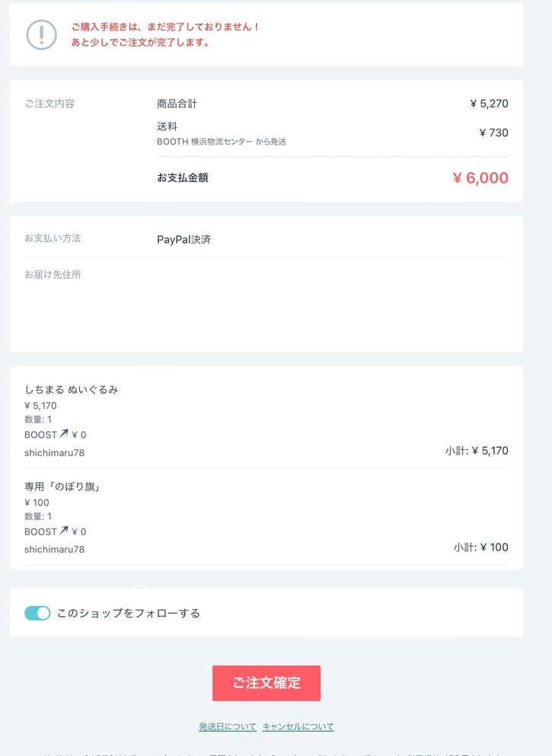The width and height of the screenshot is (552, 756).
Task: Click the red purchase-incomplete warning message
Action: (165, 34)
